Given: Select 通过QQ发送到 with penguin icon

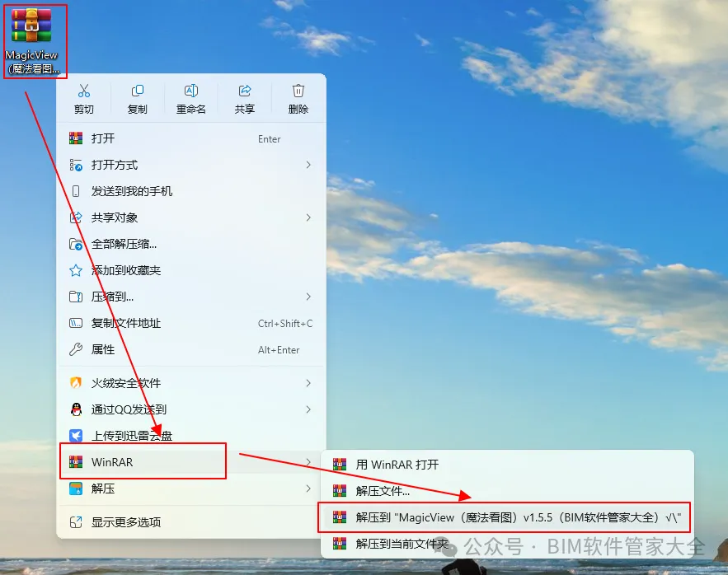Looking at the screenshot, I should pos(191,409).
